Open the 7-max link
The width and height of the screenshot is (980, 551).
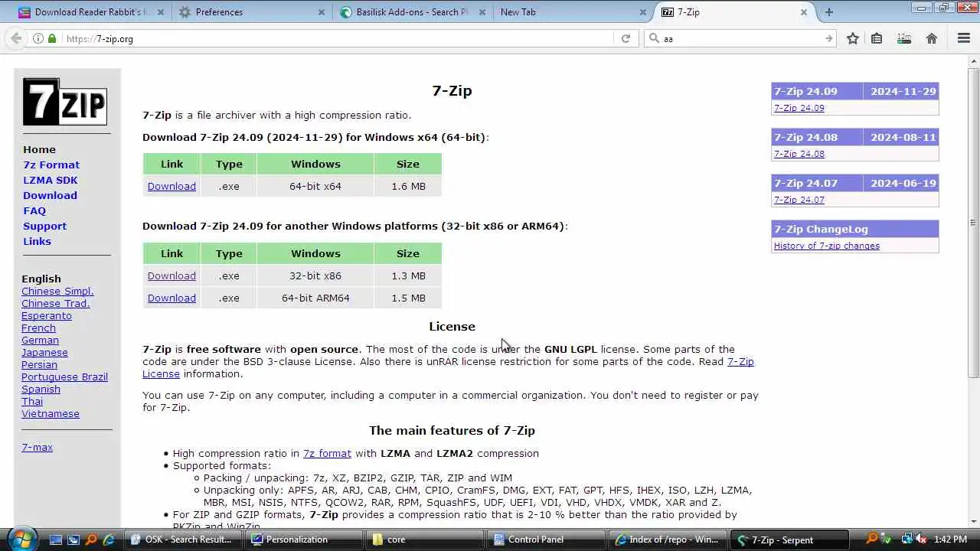click(37, 447)
